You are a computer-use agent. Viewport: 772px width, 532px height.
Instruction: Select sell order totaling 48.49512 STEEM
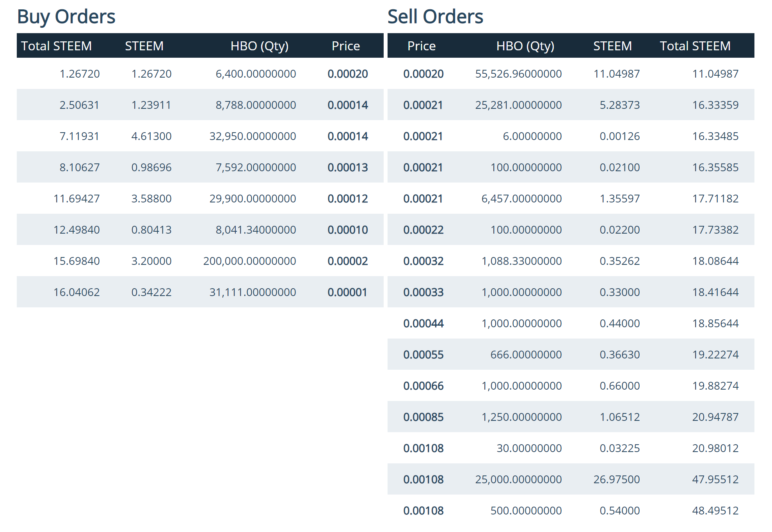coord(715,511)
